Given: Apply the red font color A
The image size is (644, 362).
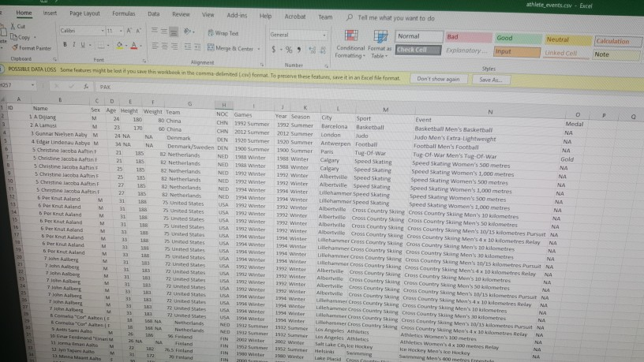Looking at the screenshot, I should coord(134,45).
